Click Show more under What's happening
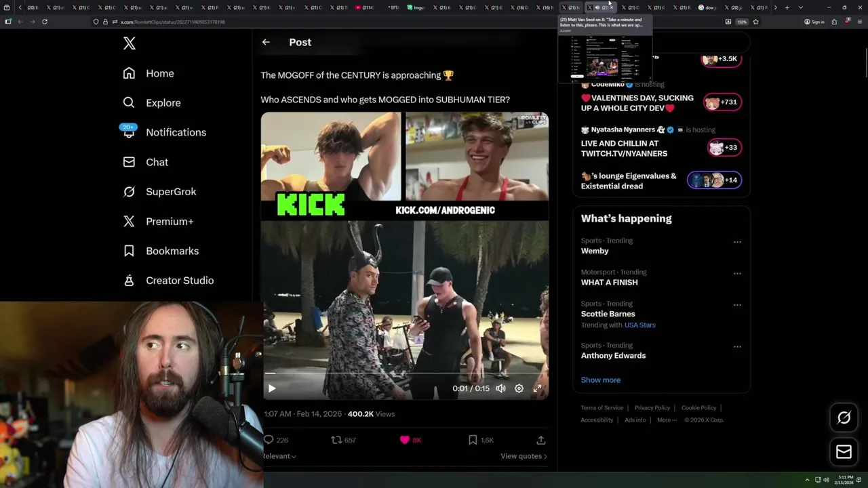The image size is (868, 488). pyautogui.click(x=600, y=380)
